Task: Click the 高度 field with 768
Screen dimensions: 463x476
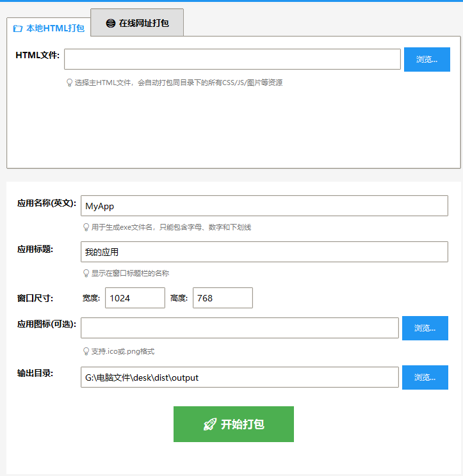Action: [222, 298]
